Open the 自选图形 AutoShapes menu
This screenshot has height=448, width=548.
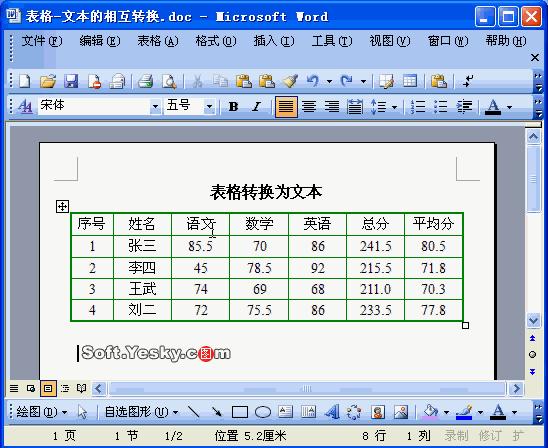142,412
